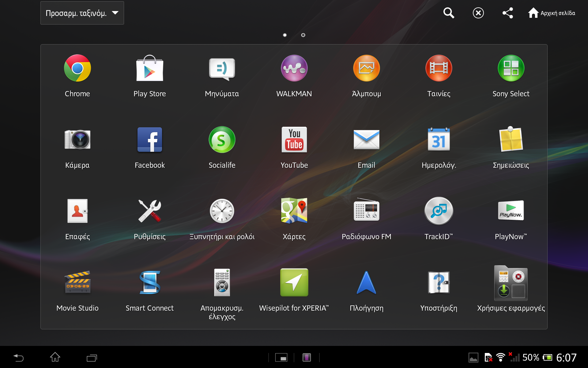
Task: Go to home screen via Αρχική σελίδα
Action: click(552, 13)
